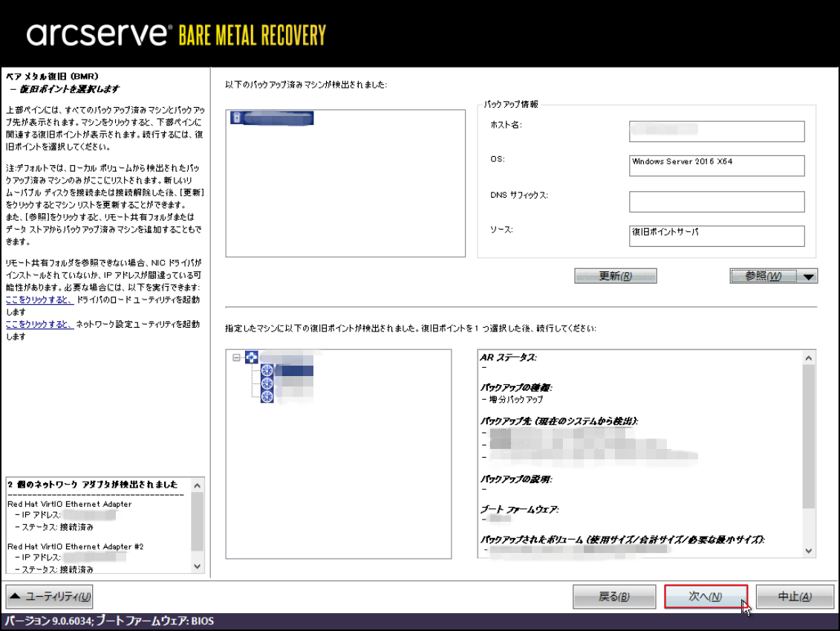The height and width of the screenshot is (631, 840).
Task: Click the recovery point root node icon
Action: (x=251, y=357)
